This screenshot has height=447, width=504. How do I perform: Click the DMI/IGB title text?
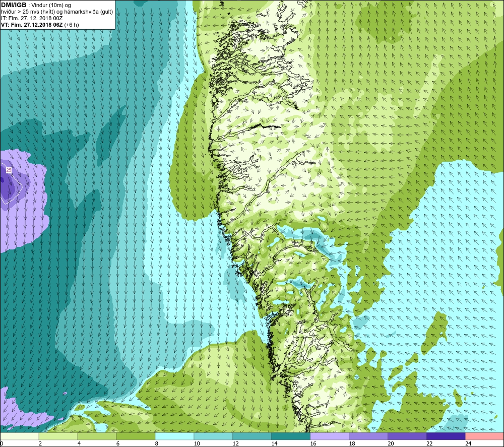click(x=14, y=5)
